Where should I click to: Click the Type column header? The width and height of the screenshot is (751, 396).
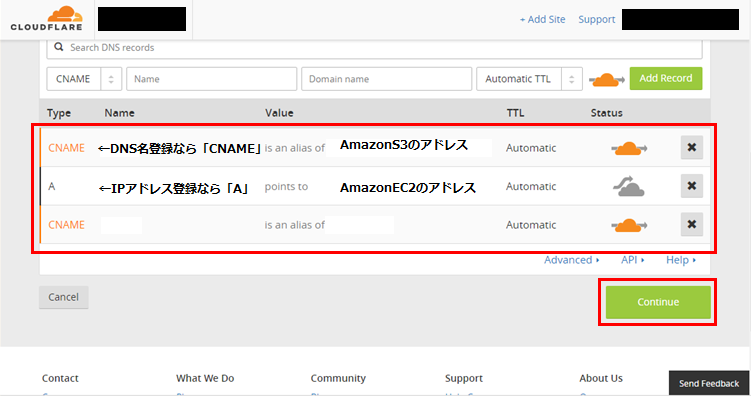(58, 113)
